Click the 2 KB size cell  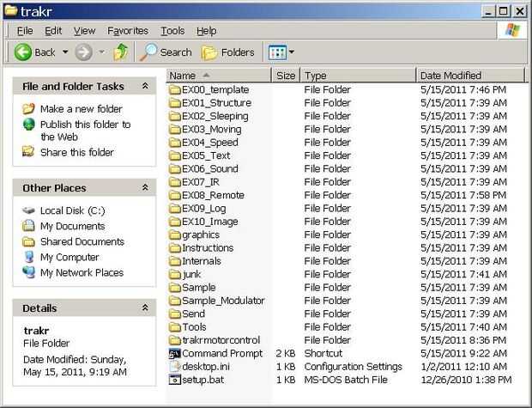tap(285, 354)
